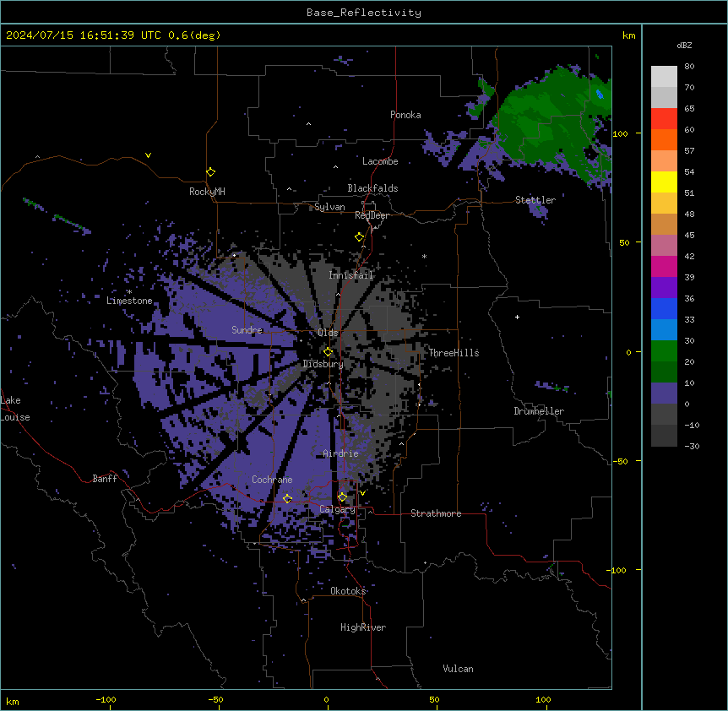The height and width of the screenshot is (711, 728).
Task: Click the Blackfalds city label
Action: point(372,188)
